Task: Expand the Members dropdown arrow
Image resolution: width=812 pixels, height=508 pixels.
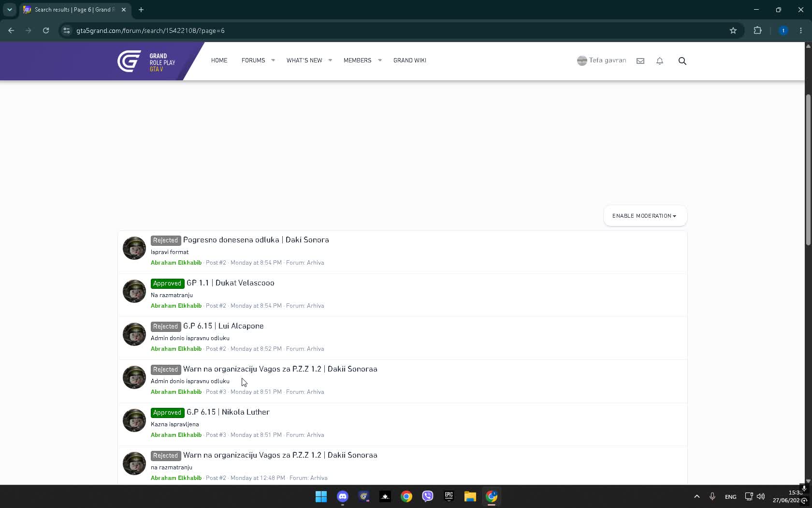Action: point(380,60)
